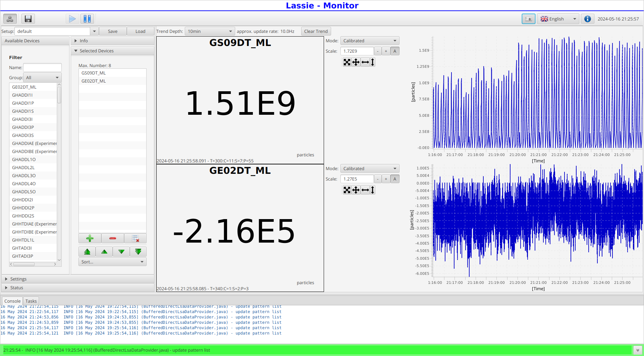Image resolution: width=644 pixels, height=356 pixels.
Task: Click the device list vertical scrollbar
Action: 59,172
